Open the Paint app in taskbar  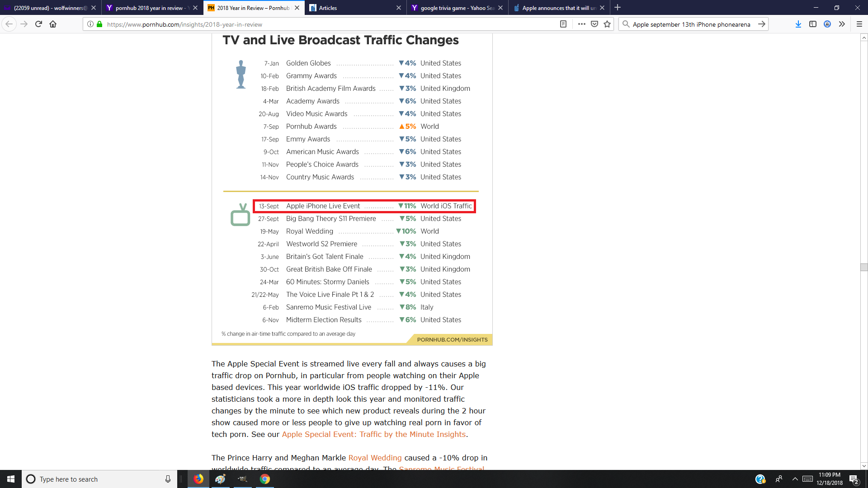(221, 479)
